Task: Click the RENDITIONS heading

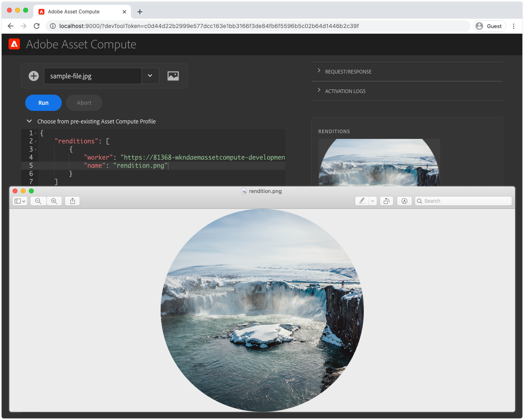Action: click(x=334, y=132)
